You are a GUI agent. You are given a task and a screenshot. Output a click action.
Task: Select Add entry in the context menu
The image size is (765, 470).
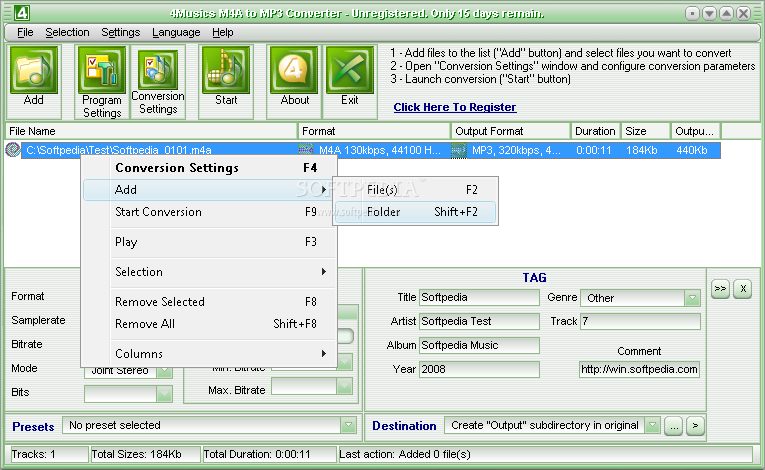(x=210, y=190)
